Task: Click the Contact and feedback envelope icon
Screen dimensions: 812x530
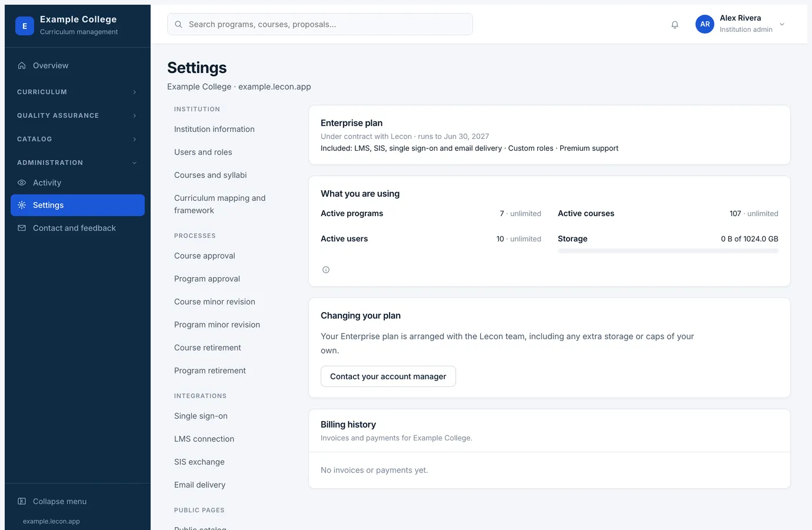Action: click(22, 228)
